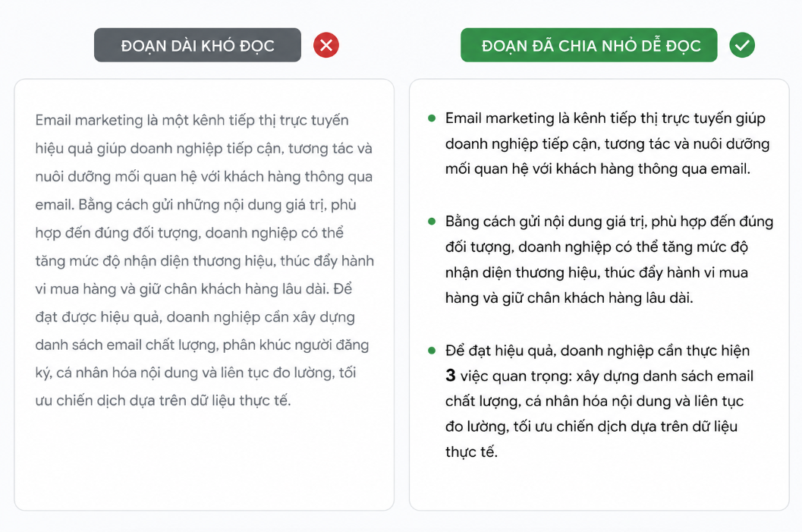Click the right line 'mối quan hệ với khách hàng'
The width and height of the screenshot is (802, 532).
[598, 168]
